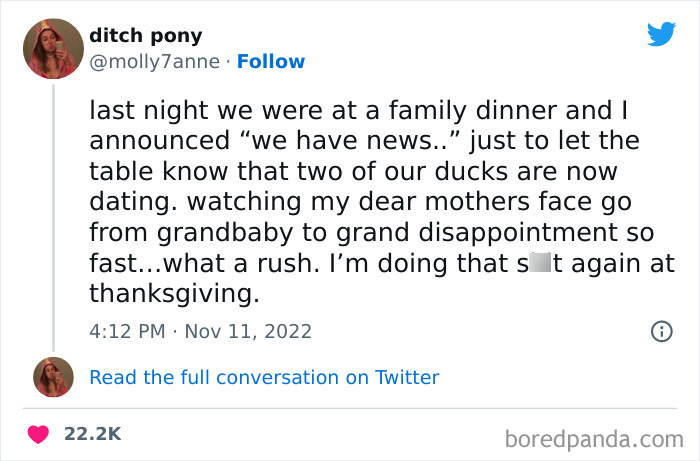Click the boredpanda.com watermark
Screen dimensions: 700x461
[x=594, y=437]
